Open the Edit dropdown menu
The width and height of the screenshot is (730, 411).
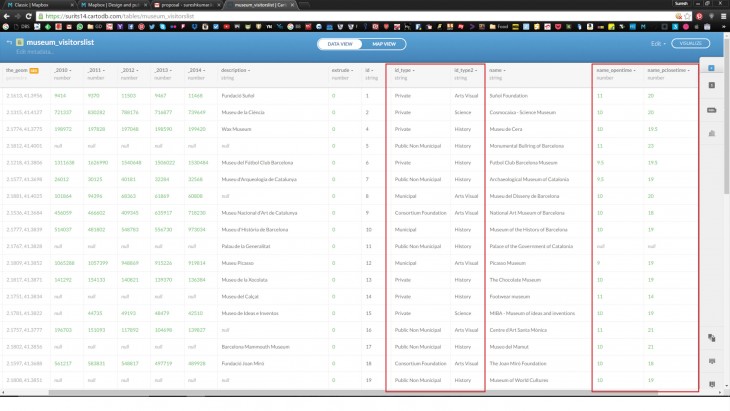658,43
